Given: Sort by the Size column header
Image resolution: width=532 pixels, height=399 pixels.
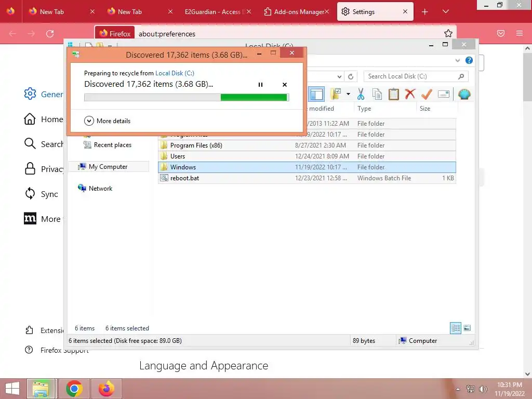Looking at the screenshot, I should (x=437, y=109).
